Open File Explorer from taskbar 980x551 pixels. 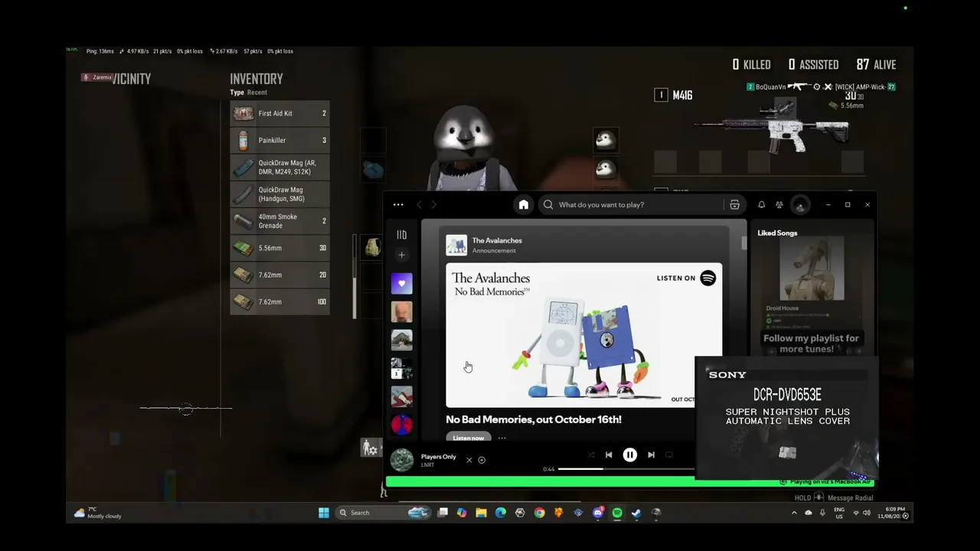pos(481,513)
